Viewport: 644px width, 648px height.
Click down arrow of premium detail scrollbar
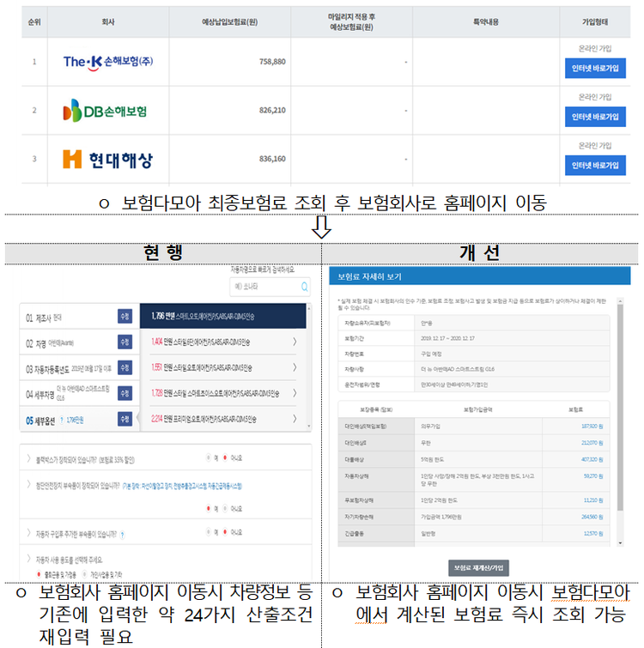620,543
